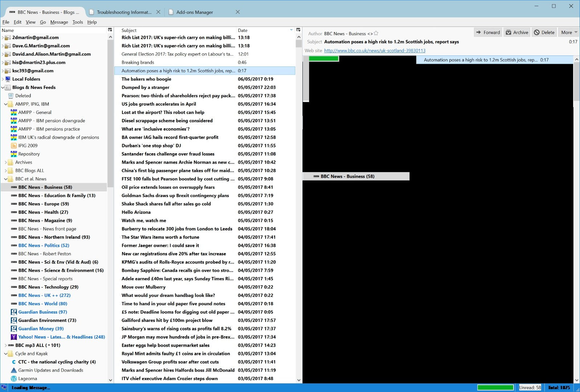580x392 pixels.
Task: Open the More dropdown in message header
Action: coord(568,32)
